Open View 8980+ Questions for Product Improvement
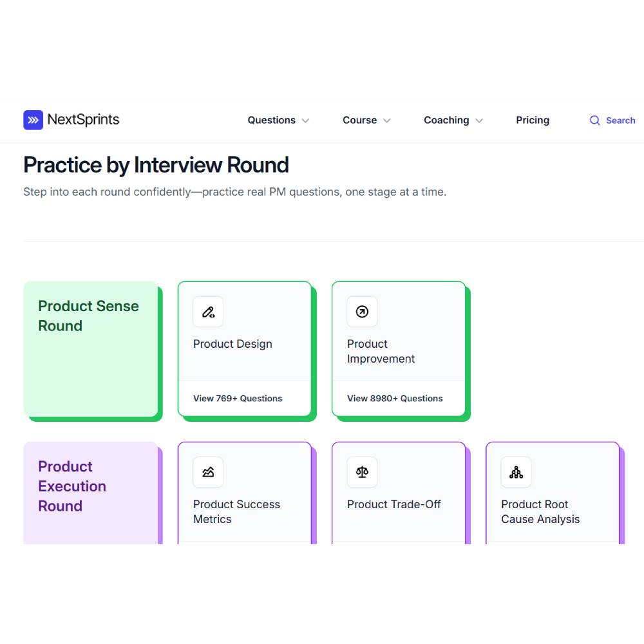The width and height of the screenshot is (644, 644). click(395, 398)
